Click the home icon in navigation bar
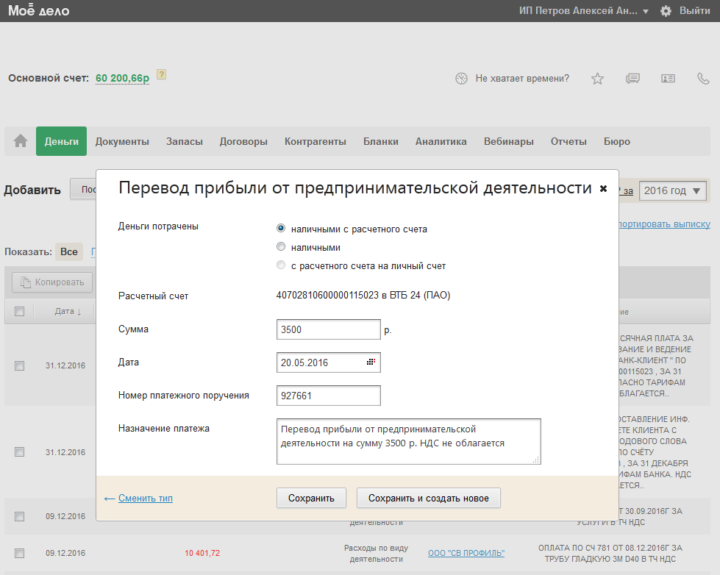The width and height of the screenshot is (720, 575). [x=20, y=142]
